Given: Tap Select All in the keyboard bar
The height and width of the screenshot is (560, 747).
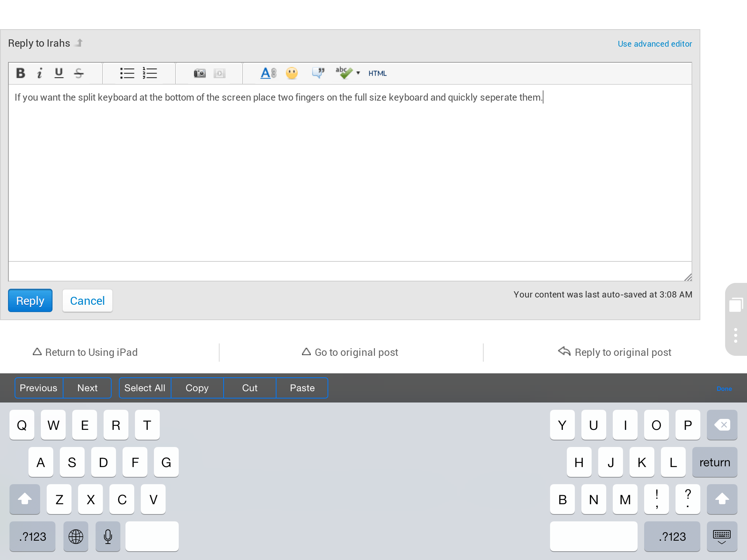Looking at the screenshot, I should [145, 388].
